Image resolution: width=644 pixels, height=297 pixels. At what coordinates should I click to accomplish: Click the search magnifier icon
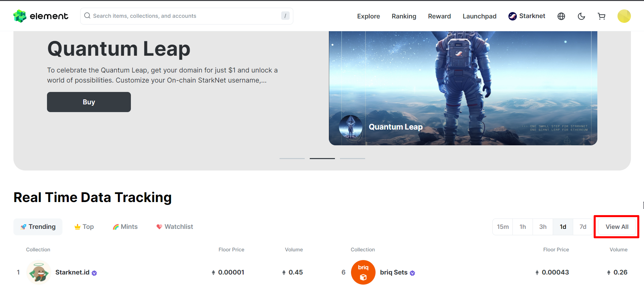[87, 16]
